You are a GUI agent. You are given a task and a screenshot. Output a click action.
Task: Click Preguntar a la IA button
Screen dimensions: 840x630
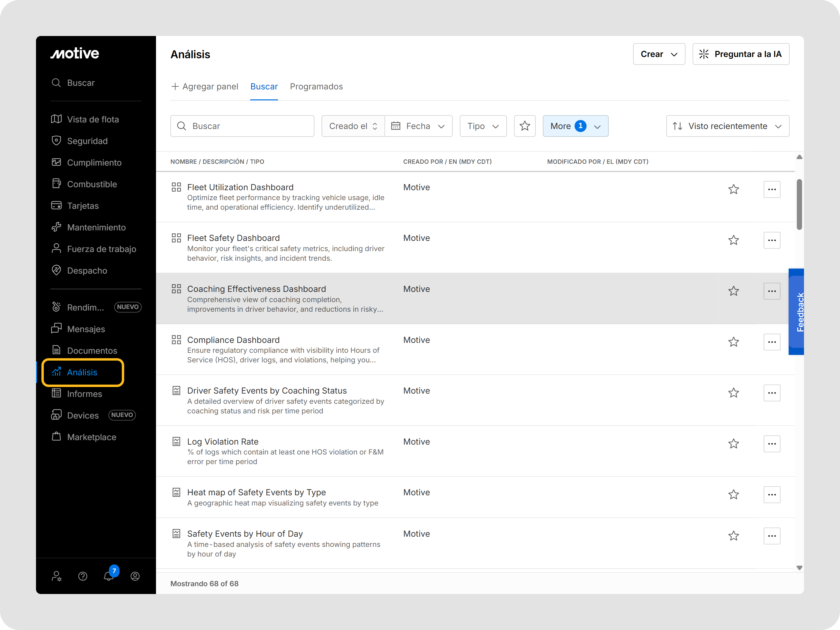(740, 54)
